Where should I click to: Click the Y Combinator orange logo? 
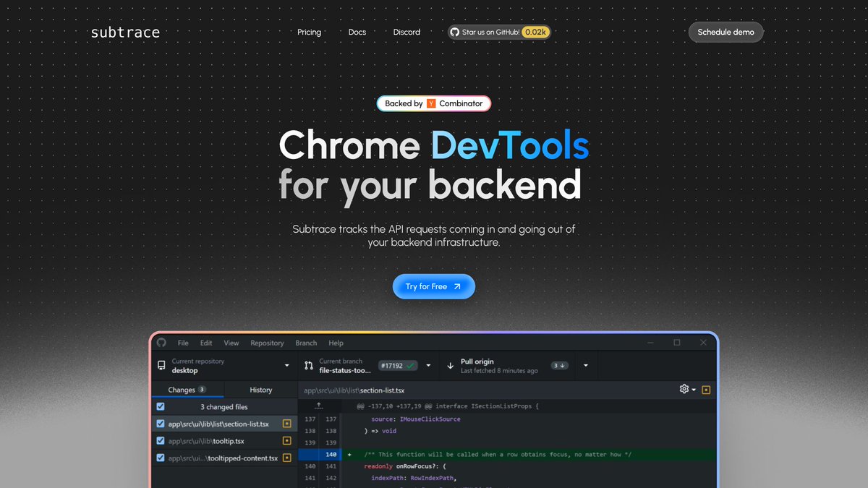[431, 103]
